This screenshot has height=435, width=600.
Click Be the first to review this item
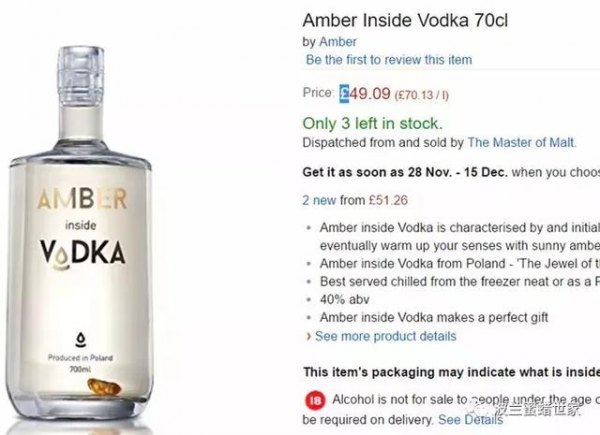click(x=389, y=60)
